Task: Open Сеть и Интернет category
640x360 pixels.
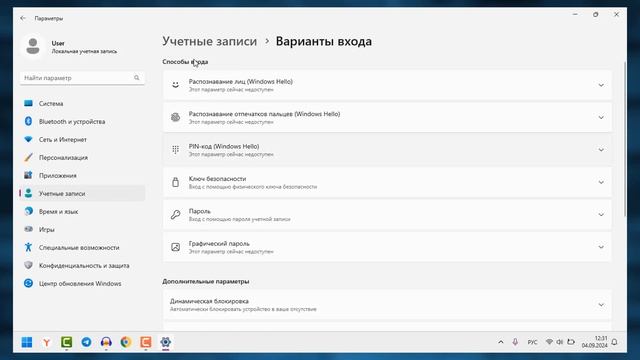Action: 82,140
